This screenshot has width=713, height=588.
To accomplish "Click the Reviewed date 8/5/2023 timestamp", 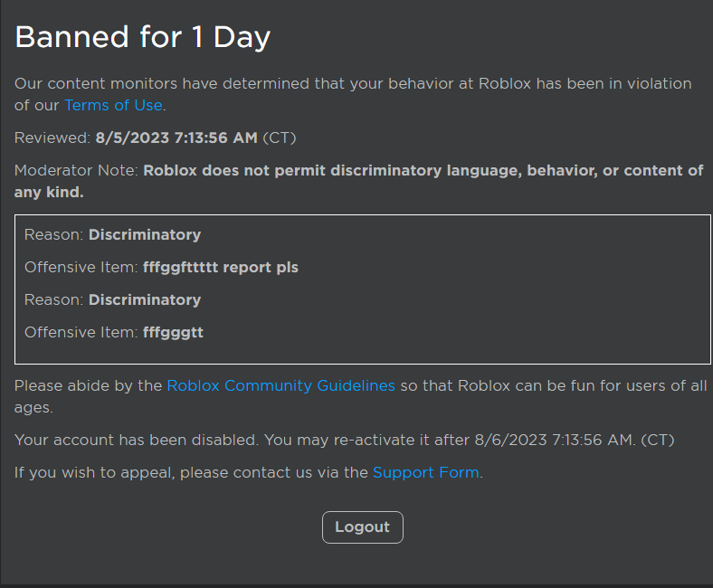I will point(176,138).
